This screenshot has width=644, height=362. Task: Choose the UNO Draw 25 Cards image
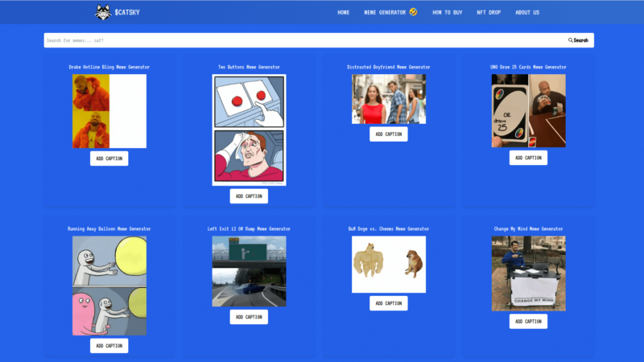(528, 111)
